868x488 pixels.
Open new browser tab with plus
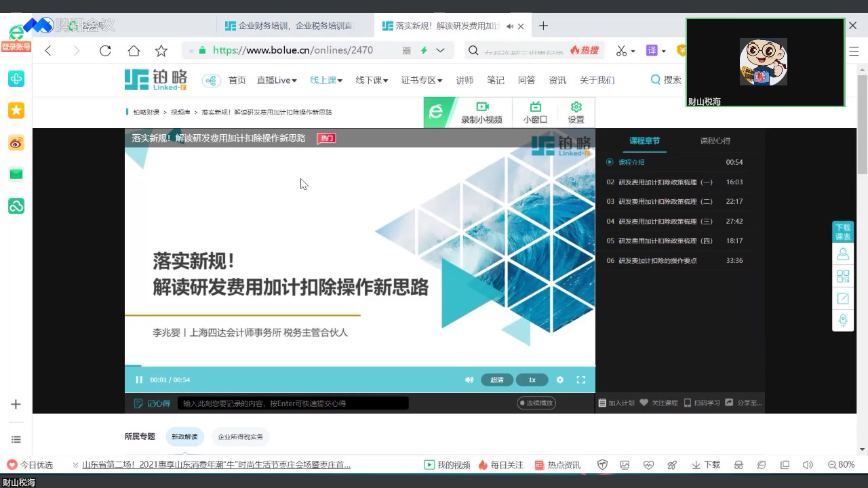pyautogui.click(x=543, y=26)
